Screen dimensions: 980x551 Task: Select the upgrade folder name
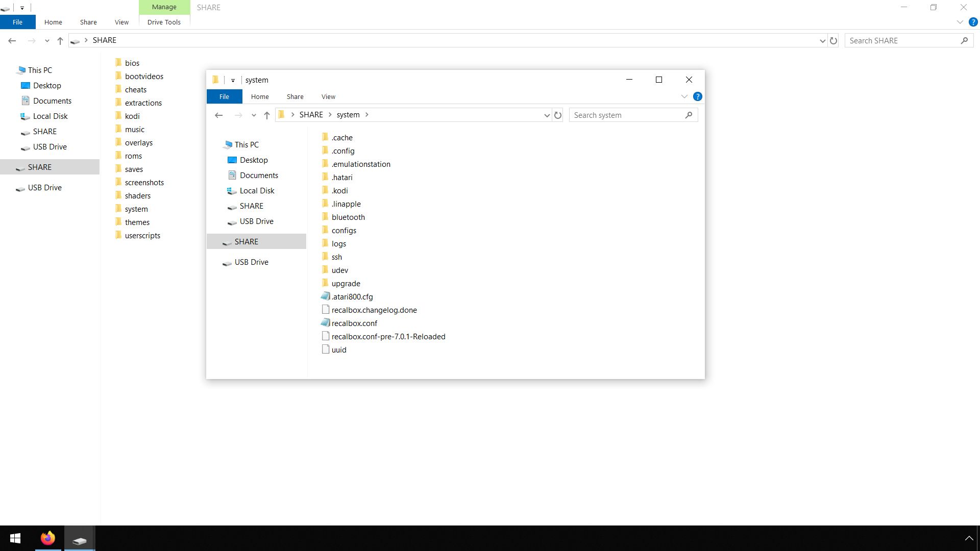[346, 283]
